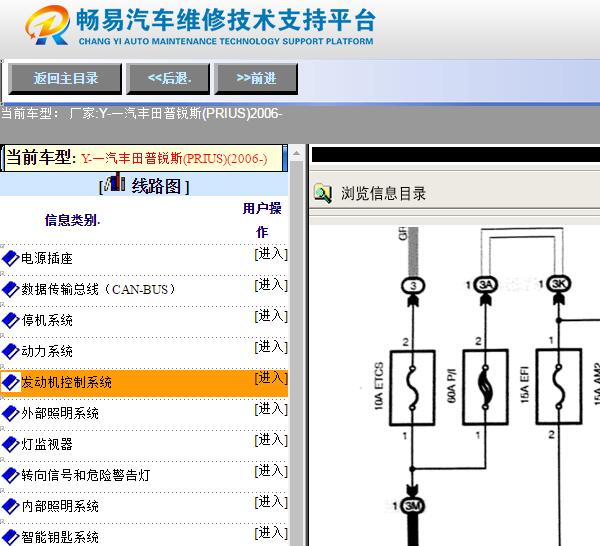600x546 pixels.
Task: Click the book icon beside 智能钥匙系统
Action: click(x=10, y=537)
